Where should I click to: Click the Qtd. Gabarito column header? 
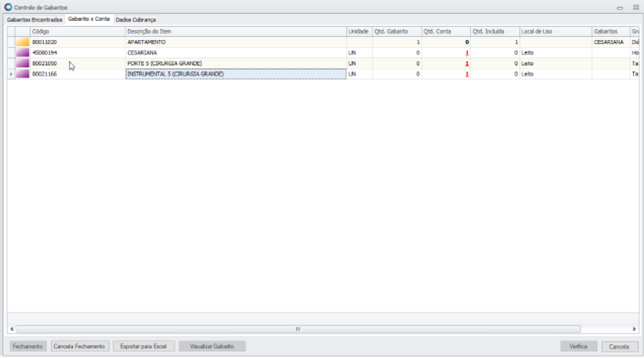pyautogui.click(x=397, y=32)
